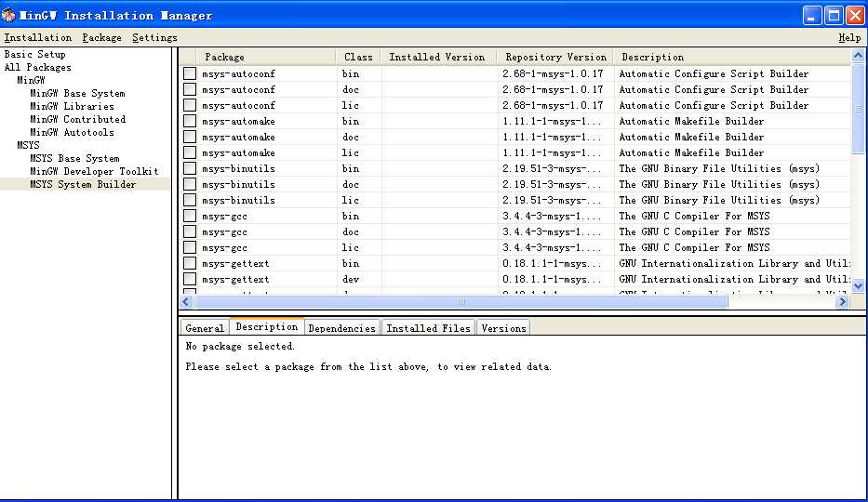Click the 'dev' class of msys-gettext

(351, 279)
